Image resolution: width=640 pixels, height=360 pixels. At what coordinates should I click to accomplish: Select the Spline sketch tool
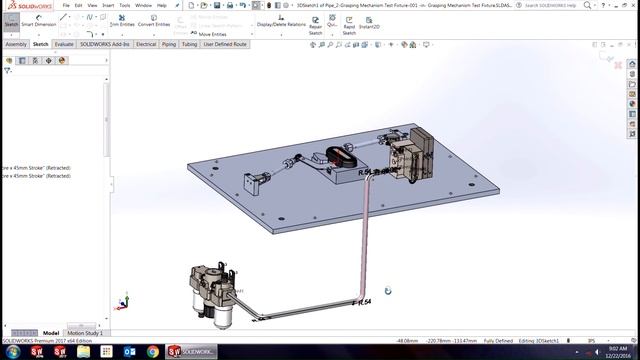click(x=89, y=17)
